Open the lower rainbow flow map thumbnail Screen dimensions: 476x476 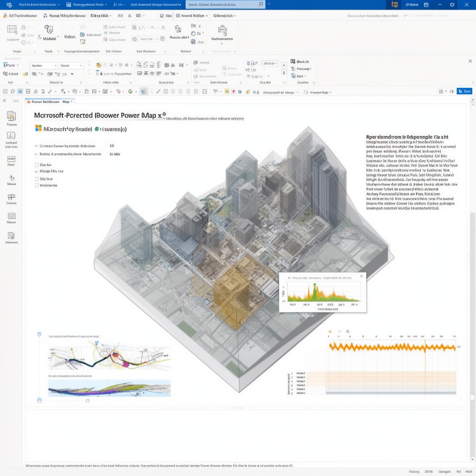109,388
